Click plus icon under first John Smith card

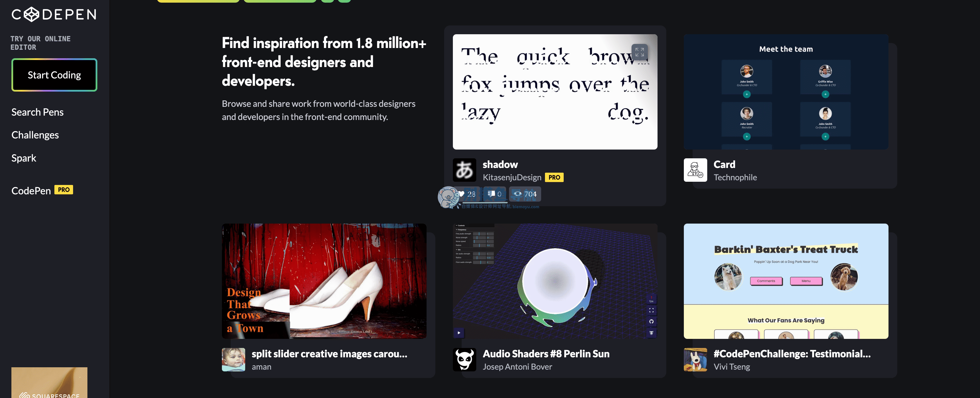click(x=746, y=94)
